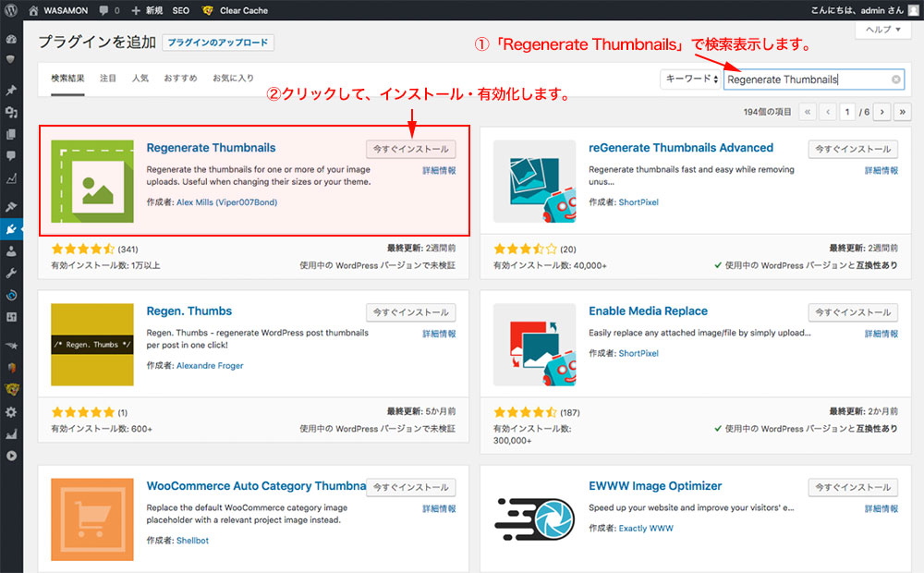Screen dimensions: 924x573
Task: Install EWWW Image Optimizer now
Action: (x=853, y=488)
